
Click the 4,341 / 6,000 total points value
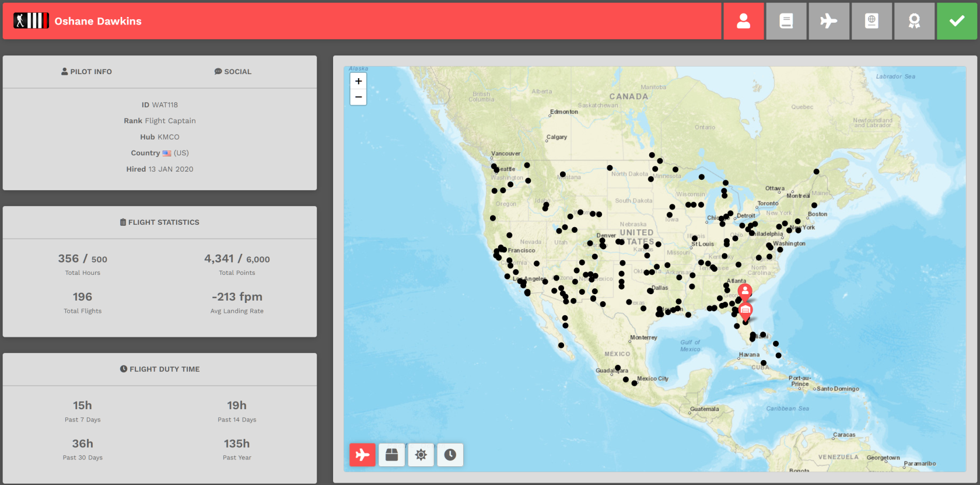coord(237,259)
